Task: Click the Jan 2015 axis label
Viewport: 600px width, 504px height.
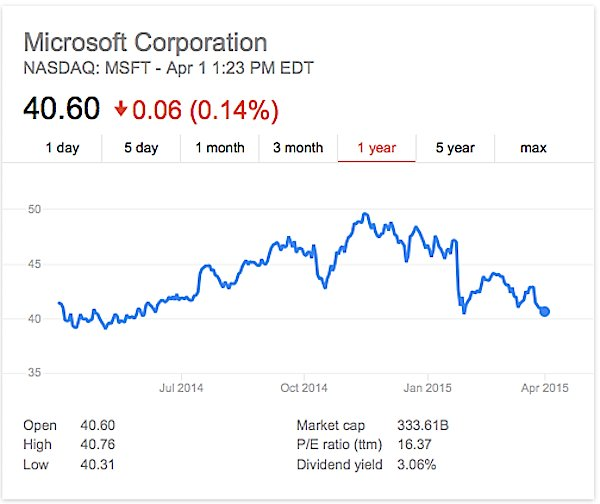Action: coord(426,387)
